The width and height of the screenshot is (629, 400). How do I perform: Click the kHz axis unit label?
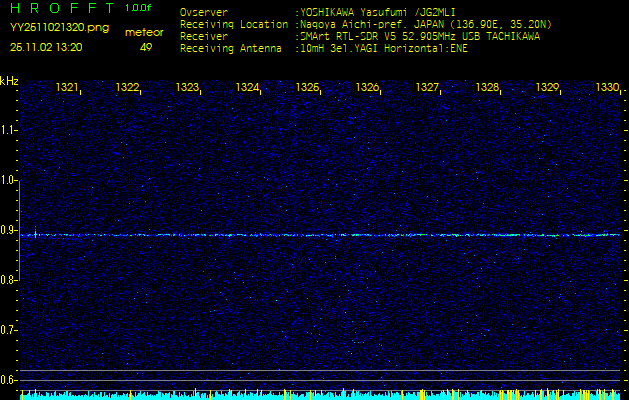point(9,80)
